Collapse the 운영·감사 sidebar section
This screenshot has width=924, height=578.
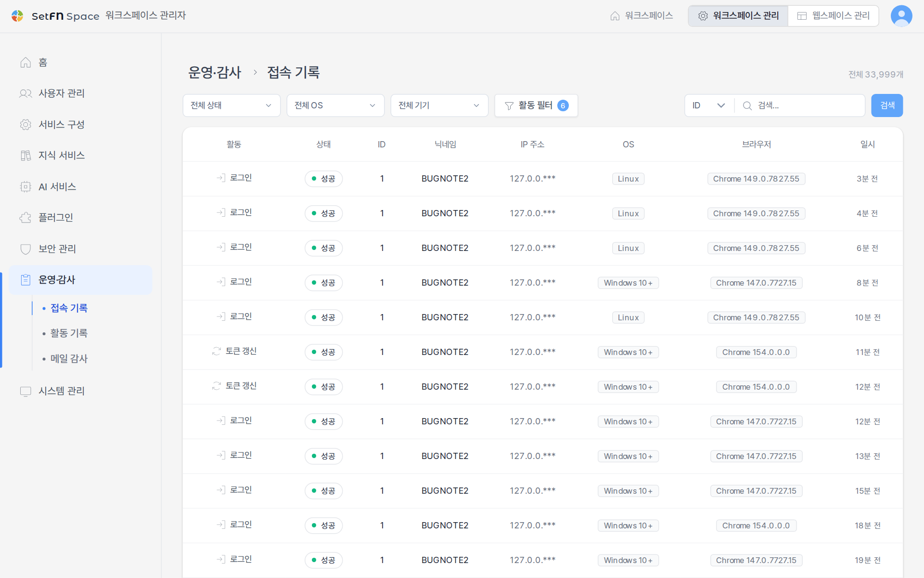80,280
